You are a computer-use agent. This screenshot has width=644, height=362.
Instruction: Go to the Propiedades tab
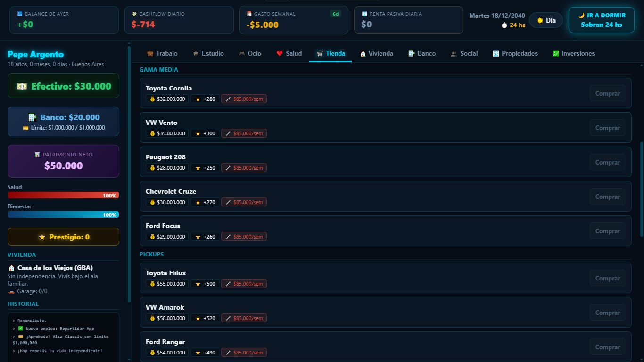click(515, 54)
